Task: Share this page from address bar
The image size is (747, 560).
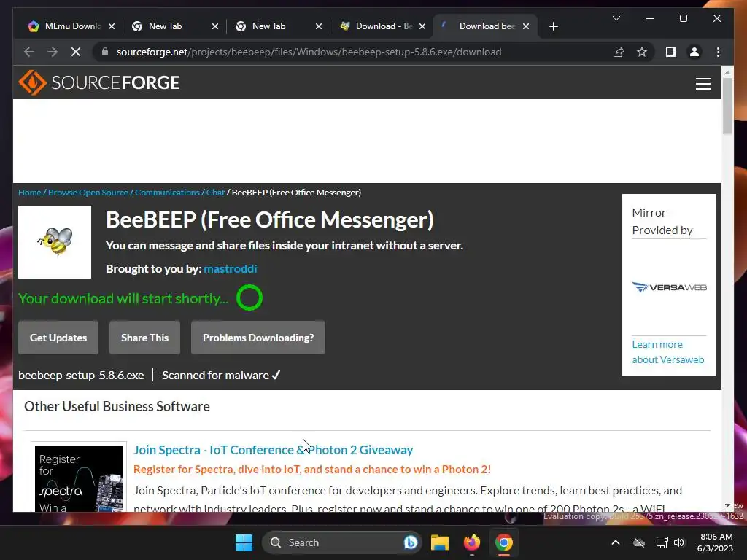Action: [x=619, y=52]
